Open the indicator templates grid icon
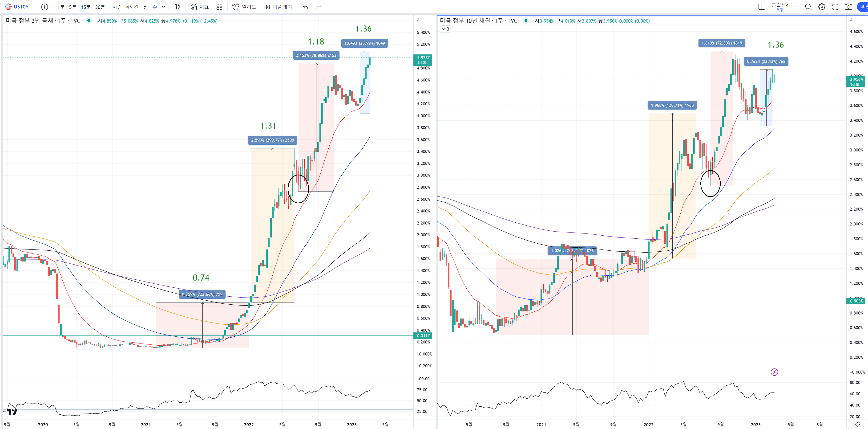This screenshot has height=429, width=868. [219, 7]
